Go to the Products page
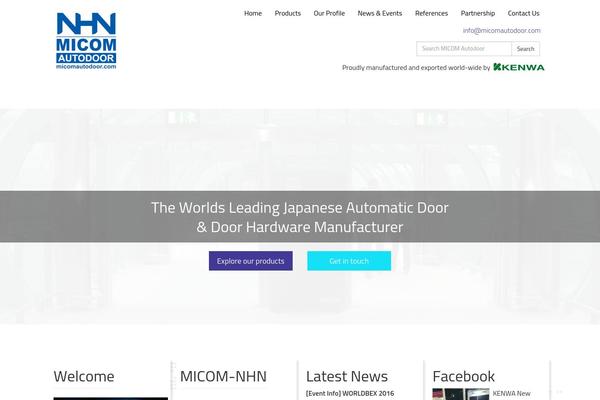Screen dimensions: 600x400 (287, 13)
